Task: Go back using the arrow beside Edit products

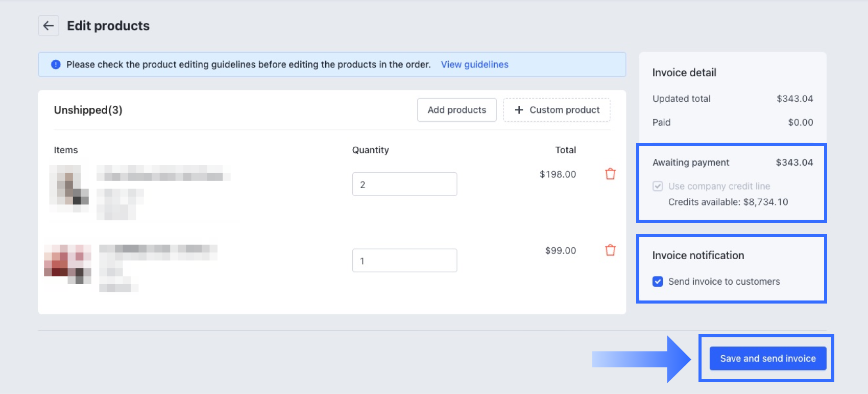Action: coord(49,26)
